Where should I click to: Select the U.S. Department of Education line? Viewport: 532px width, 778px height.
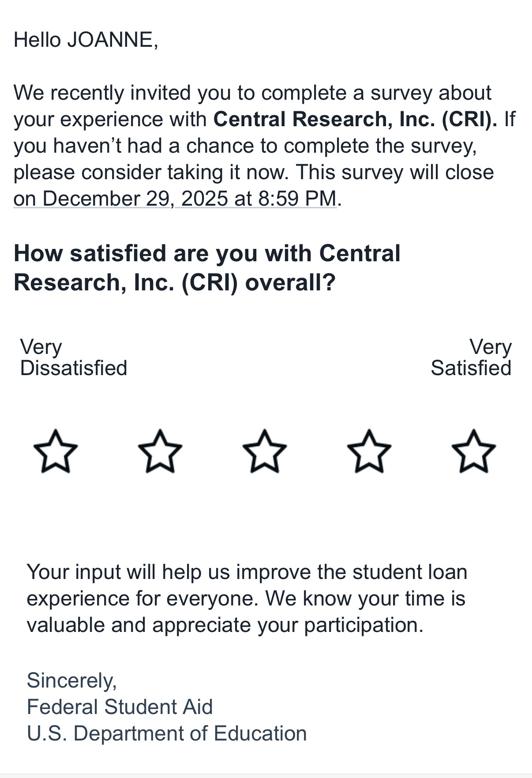tap(167, 733)
